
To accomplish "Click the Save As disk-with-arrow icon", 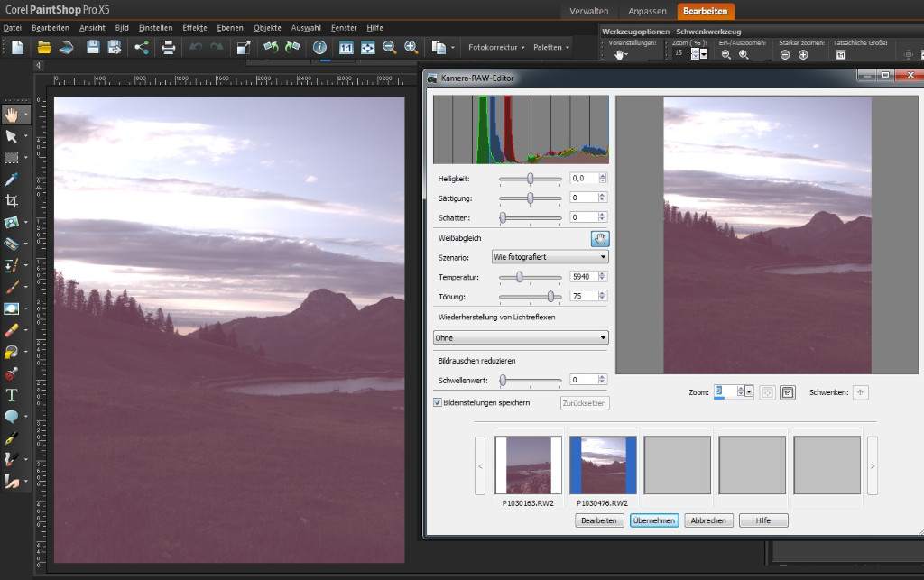I will click(x=115, y=47).
